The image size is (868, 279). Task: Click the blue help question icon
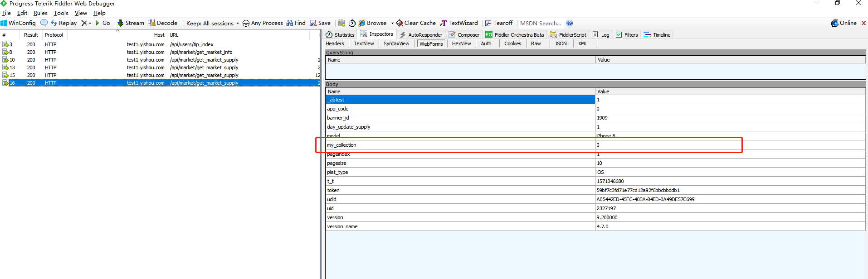click(x=570, y=23)
